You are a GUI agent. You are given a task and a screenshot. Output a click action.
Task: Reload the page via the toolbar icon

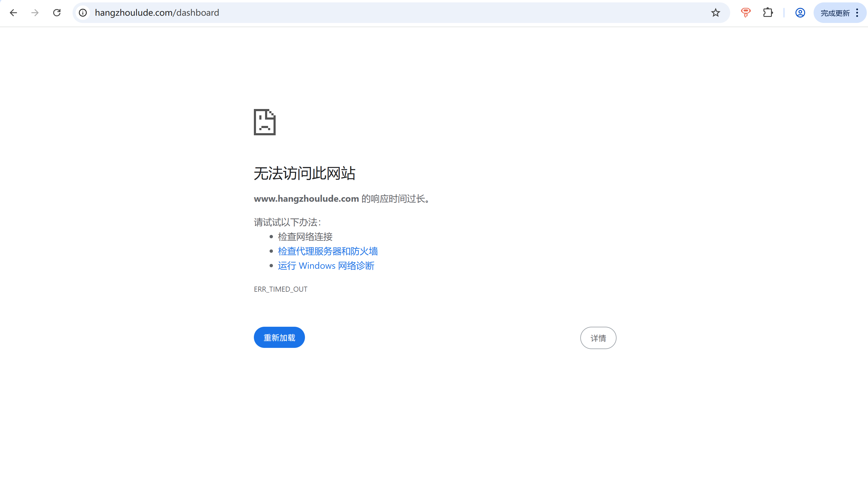pyautogui.click(x=57, y=13)
